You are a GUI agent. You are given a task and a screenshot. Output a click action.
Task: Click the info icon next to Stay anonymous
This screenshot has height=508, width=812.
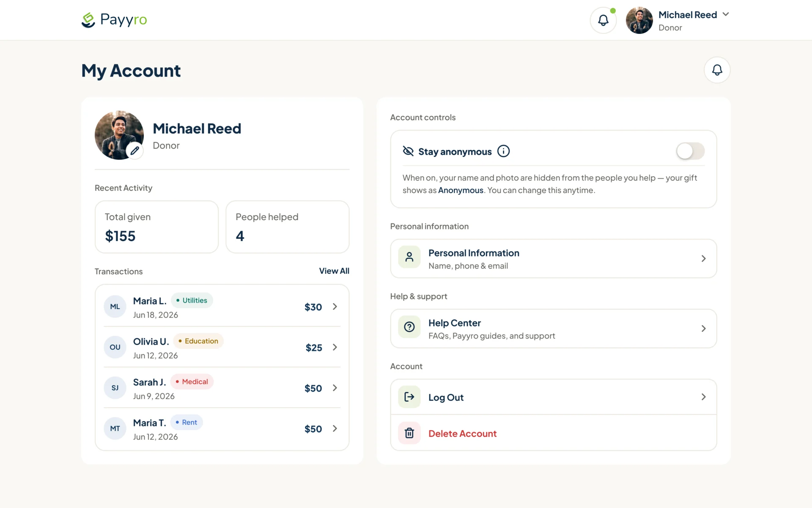[x=503, y=151]
